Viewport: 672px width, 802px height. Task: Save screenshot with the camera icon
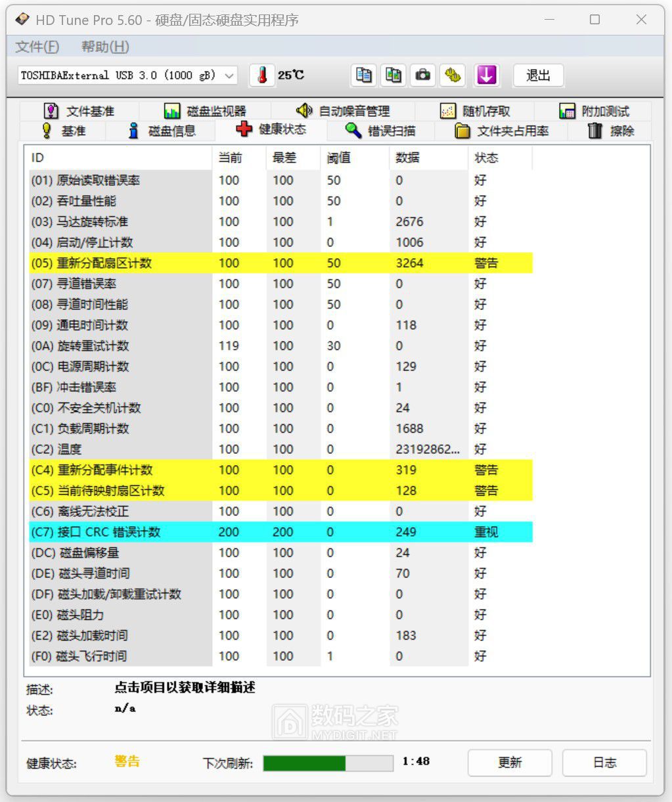pos(423,76)
